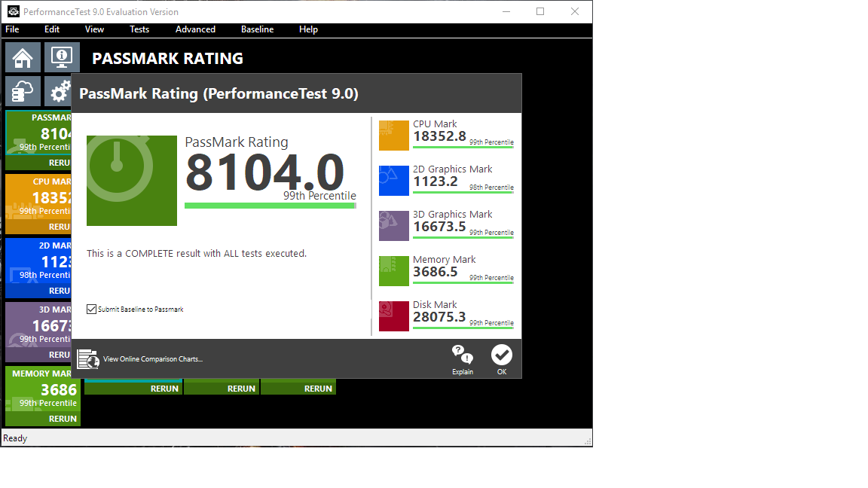This screenshot has height=488, width=868.
Task: Select the PASSMARK rating tile in sidebar
Action: point(38,133)
